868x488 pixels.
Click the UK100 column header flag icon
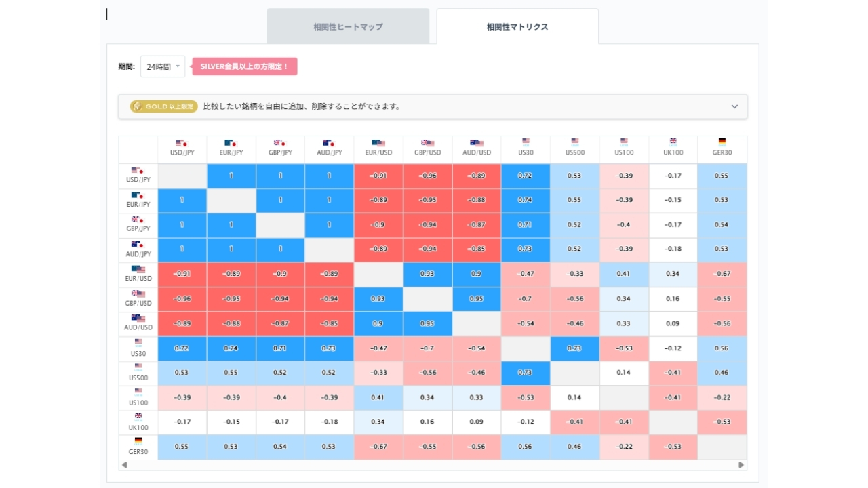[x=673, y=142]
